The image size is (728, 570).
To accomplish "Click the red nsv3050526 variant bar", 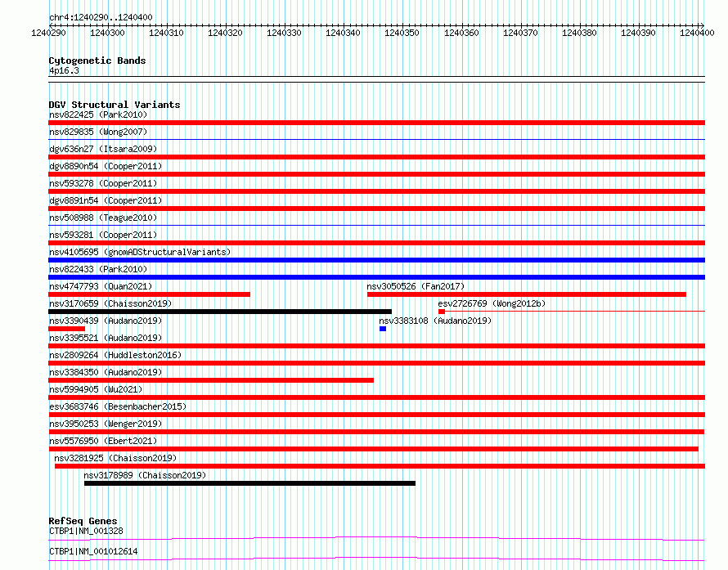I will click(527, 294).
